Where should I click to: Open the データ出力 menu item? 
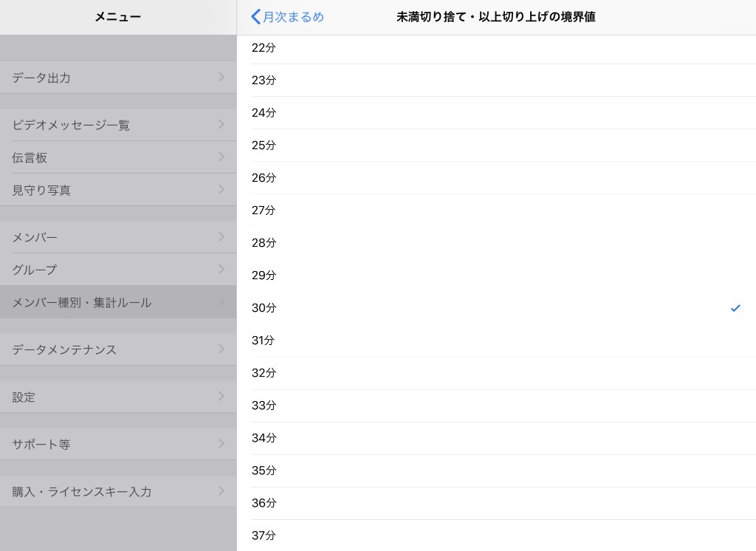[x=41, y=78]
